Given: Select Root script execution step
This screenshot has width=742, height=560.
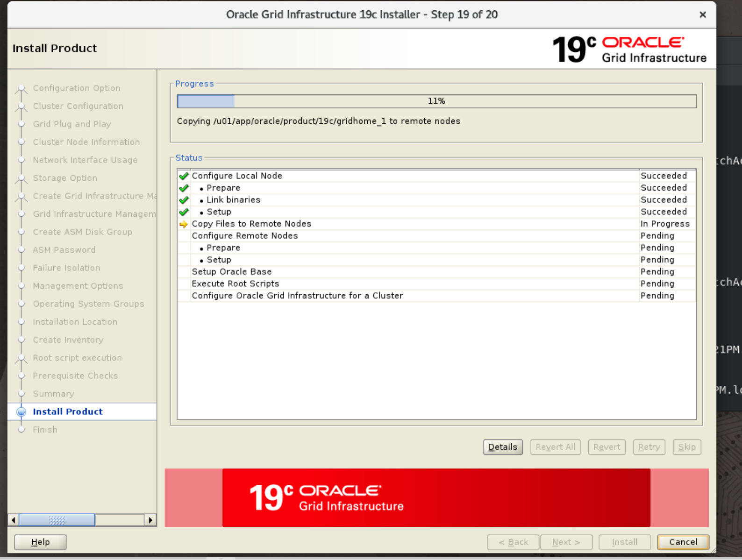Looking at the screenshot, I should [x=77, y=358].
